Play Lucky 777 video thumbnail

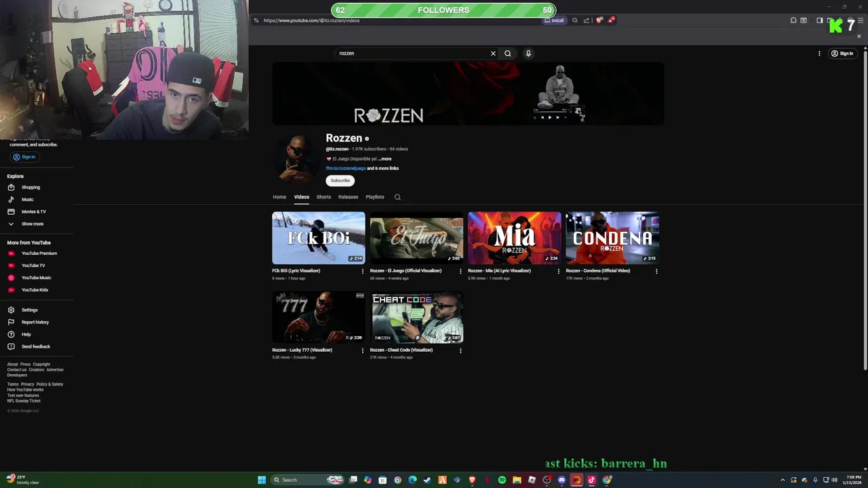click(319, 317)
